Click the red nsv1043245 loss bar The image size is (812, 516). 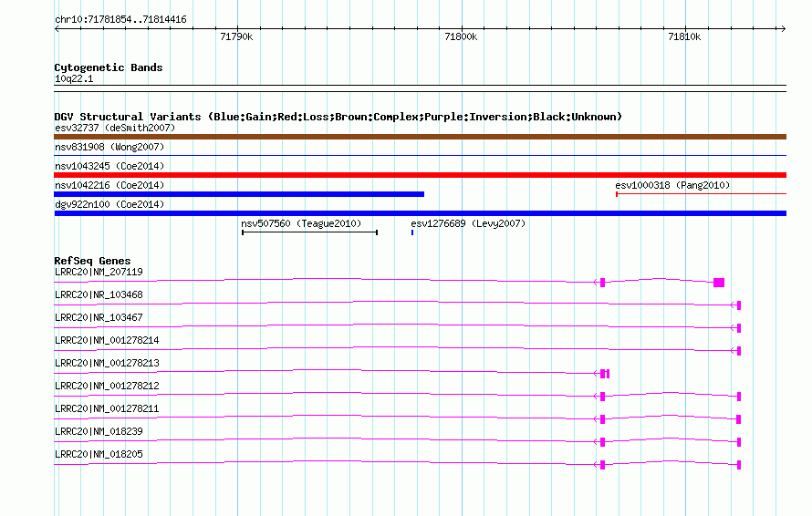420,175
